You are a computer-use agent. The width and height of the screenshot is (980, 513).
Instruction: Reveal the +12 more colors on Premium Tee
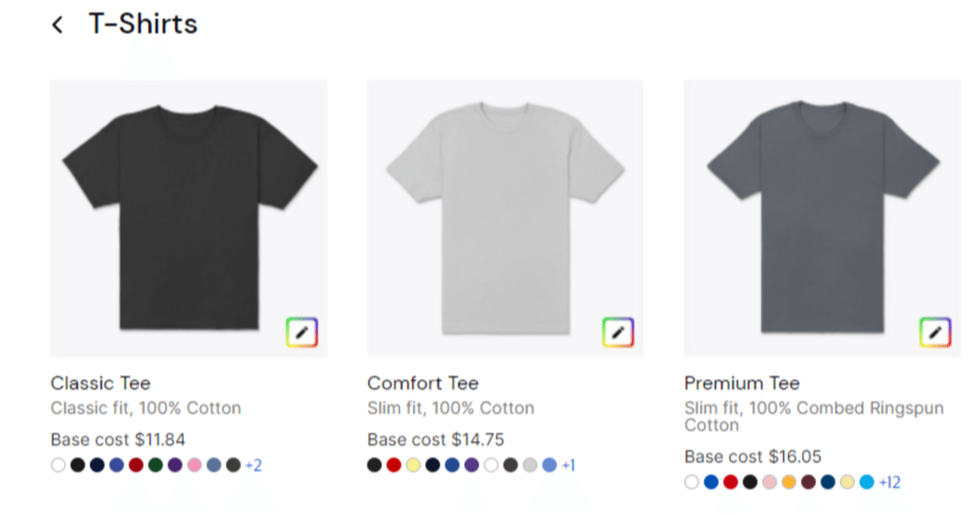coord(889,482)
